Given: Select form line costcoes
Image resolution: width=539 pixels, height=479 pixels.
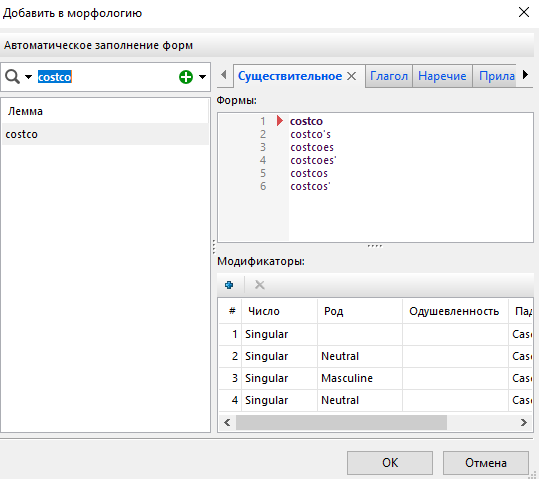Looking at the screenshot, I should click(312, 147).
